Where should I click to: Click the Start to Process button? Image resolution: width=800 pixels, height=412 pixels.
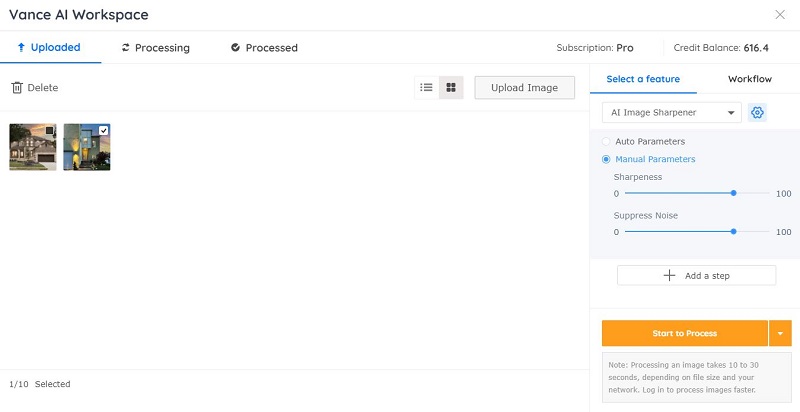[685, 333]
